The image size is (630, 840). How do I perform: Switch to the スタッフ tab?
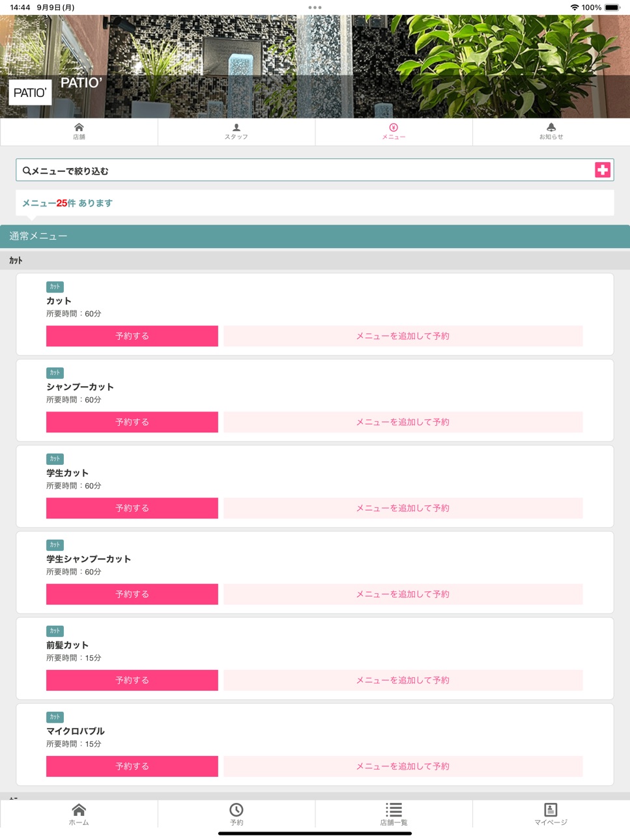pos(236,132)
